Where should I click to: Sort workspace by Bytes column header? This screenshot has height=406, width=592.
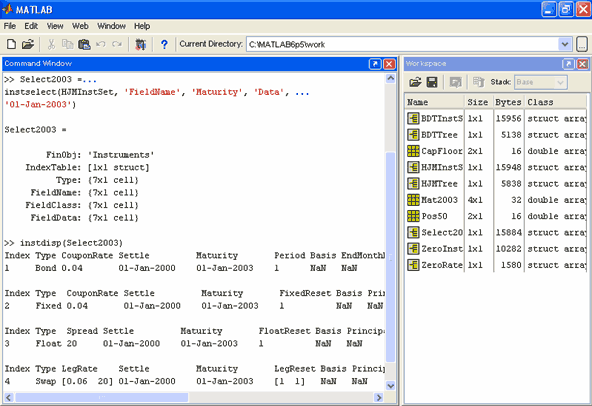point(508,102)
